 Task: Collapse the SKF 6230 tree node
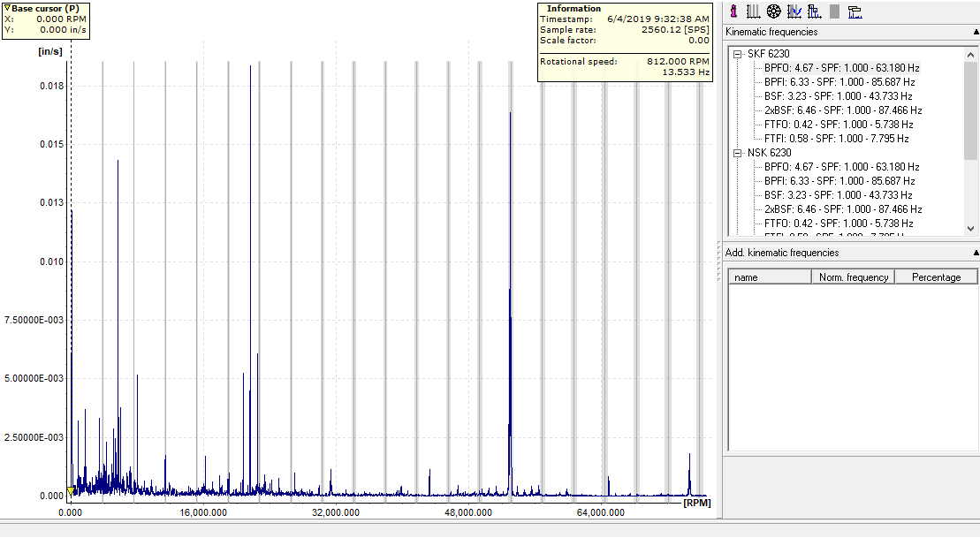(737, 54)
